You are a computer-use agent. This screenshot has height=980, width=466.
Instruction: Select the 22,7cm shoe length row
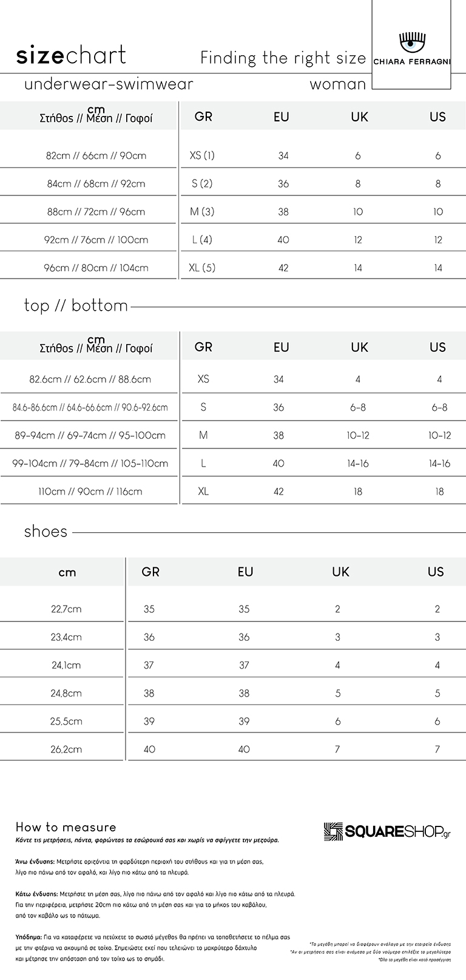pos(233,609)
